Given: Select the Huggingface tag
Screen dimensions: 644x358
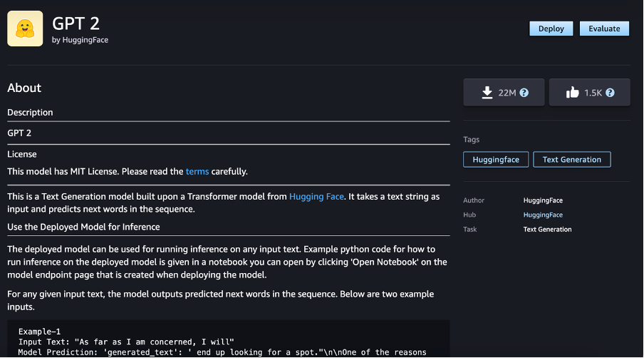Looking at the screenshot, I should 496,160.
